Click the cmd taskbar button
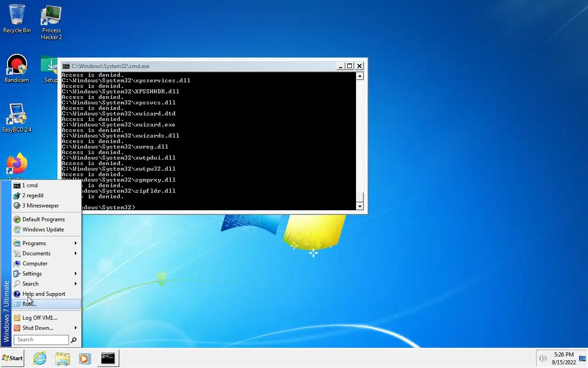 (x=108, y=358)
